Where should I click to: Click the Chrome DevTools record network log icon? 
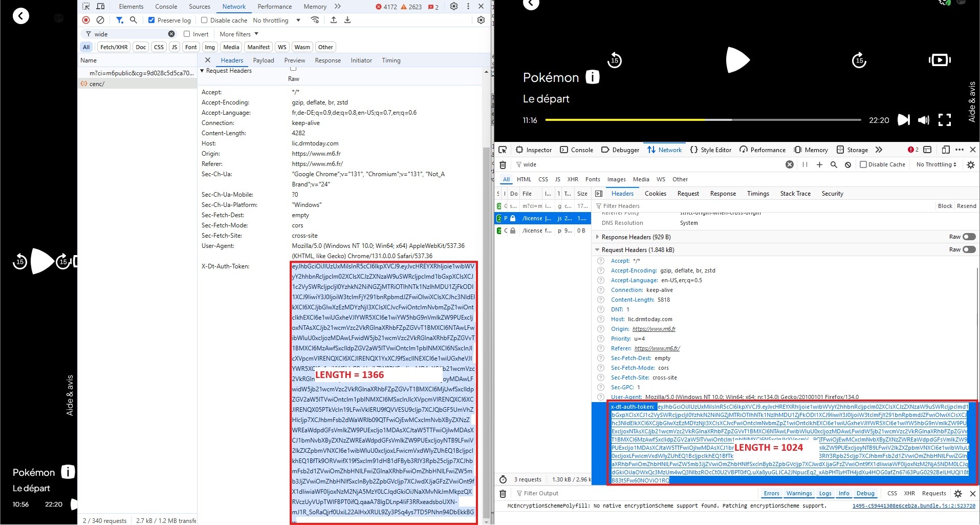[86, 20]
